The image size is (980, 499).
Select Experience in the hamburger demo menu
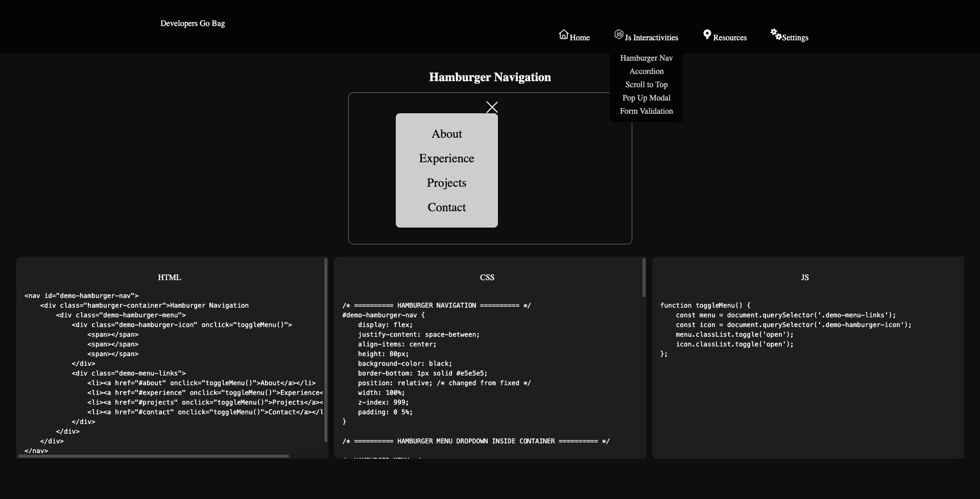pyautogui.click(x=446, y=158)
